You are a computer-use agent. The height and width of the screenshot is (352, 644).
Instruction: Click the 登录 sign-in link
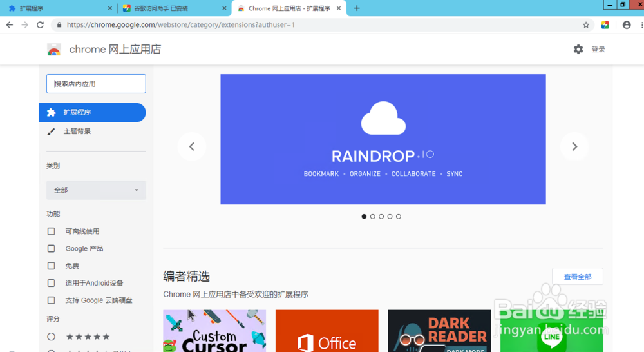click(598, 50)
